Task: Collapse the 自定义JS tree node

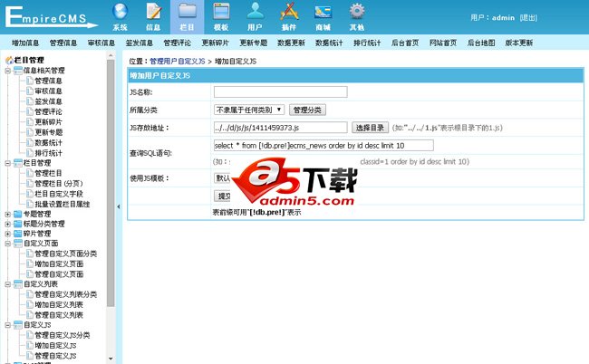Action: [7, 325]
